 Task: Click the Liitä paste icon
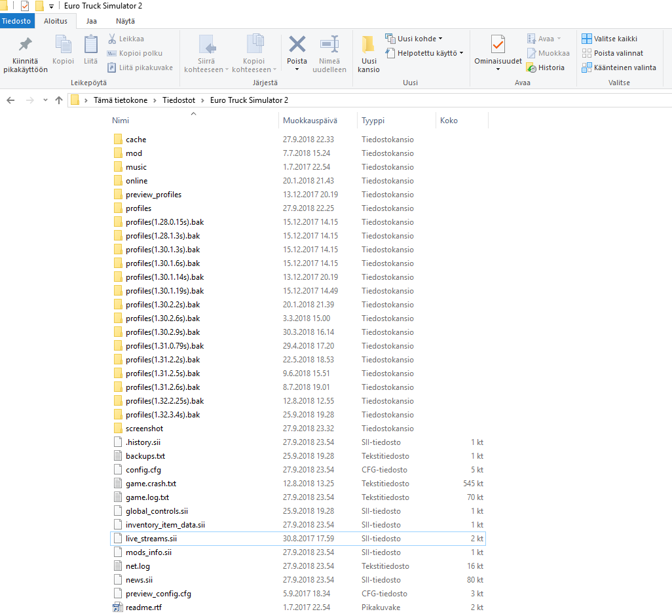coord(90,45)
